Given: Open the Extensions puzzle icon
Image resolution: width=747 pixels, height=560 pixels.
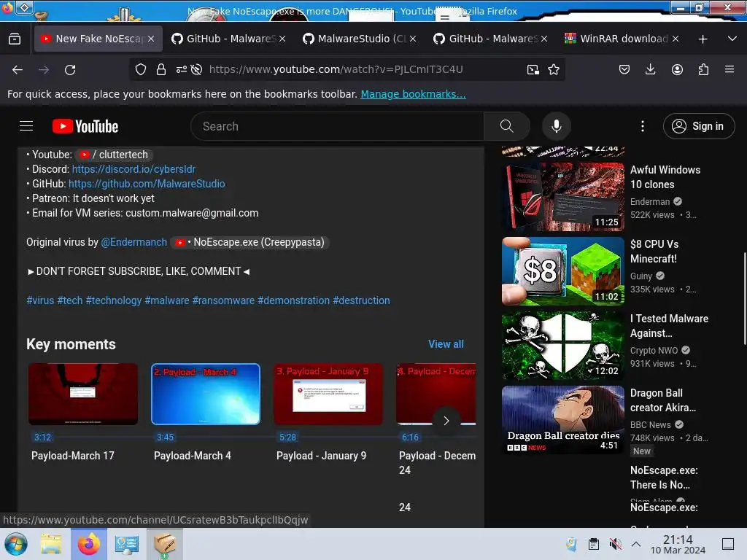Looking at the screenshot, I should click(703, 69).
